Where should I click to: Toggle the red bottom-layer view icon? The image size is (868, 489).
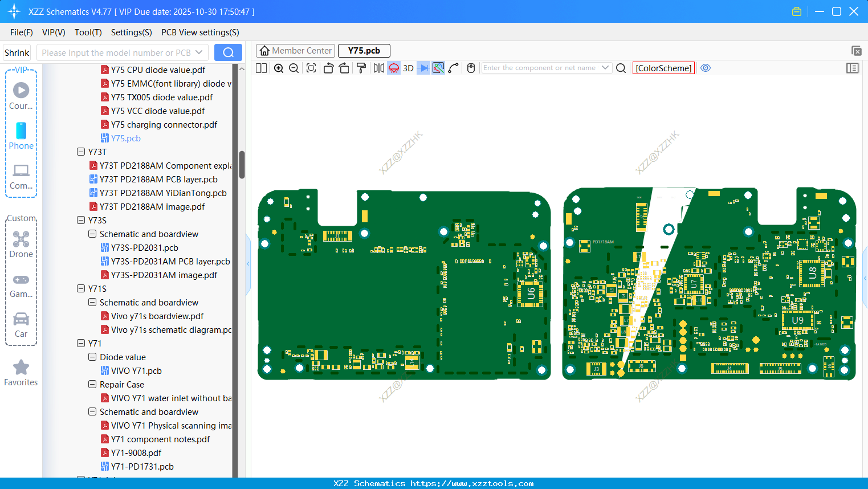[x=394, y=68]
